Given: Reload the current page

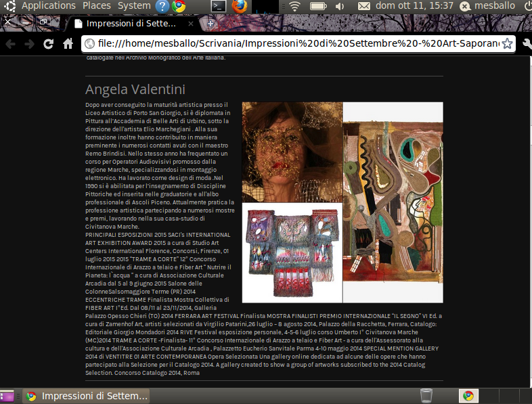Looking at the screenshot, I should [x=48, y=44].
